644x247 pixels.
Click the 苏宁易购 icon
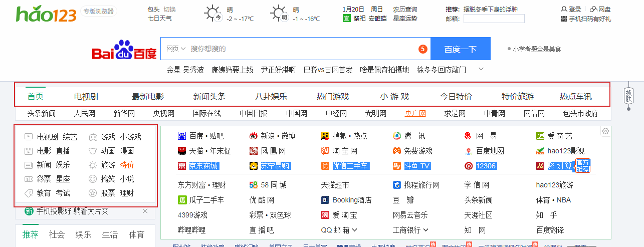tap(254, 166)
